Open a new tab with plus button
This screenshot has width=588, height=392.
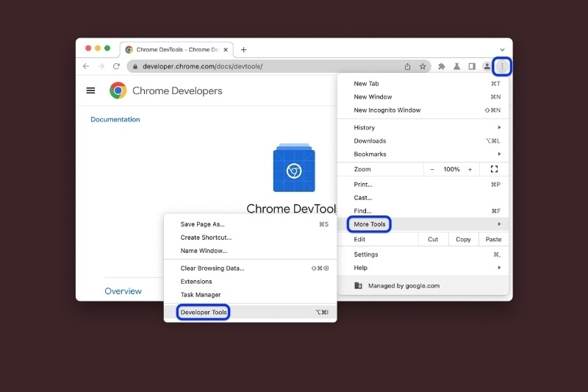(x=244, y=49)
